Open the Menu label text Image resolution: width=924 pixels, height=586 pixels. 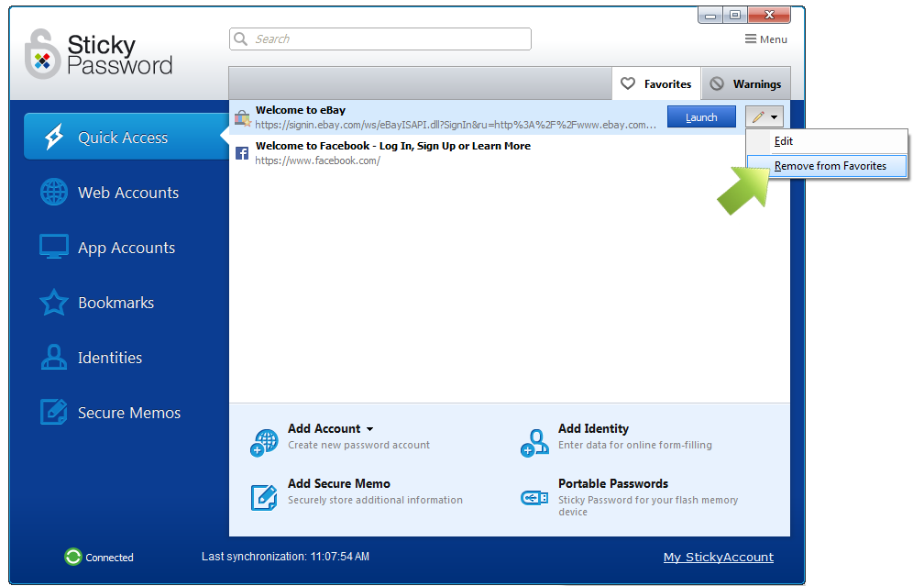coord(773,39)
